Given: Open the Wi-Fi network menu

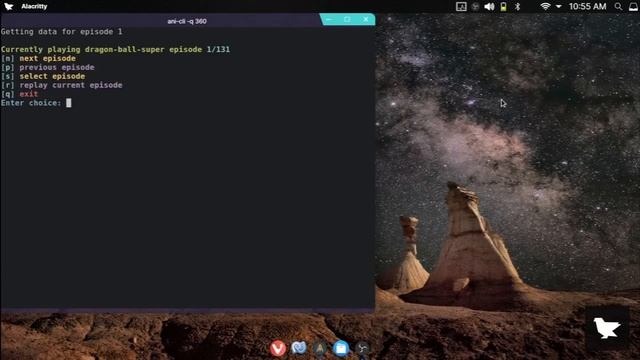Looking at the screenshot, I should pyautogui.click(x=545, y=7).
